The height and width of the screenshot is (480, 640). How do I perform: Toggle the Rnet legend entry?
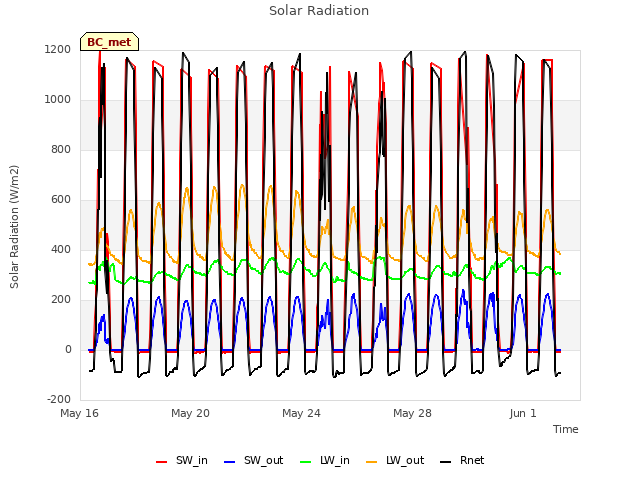click(462, 461)
